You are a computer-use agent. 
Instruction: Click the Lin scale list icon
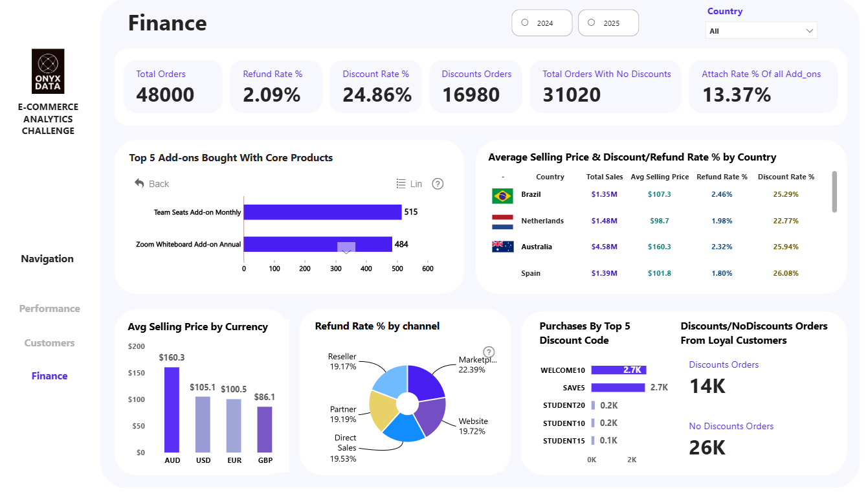[401, 184]
